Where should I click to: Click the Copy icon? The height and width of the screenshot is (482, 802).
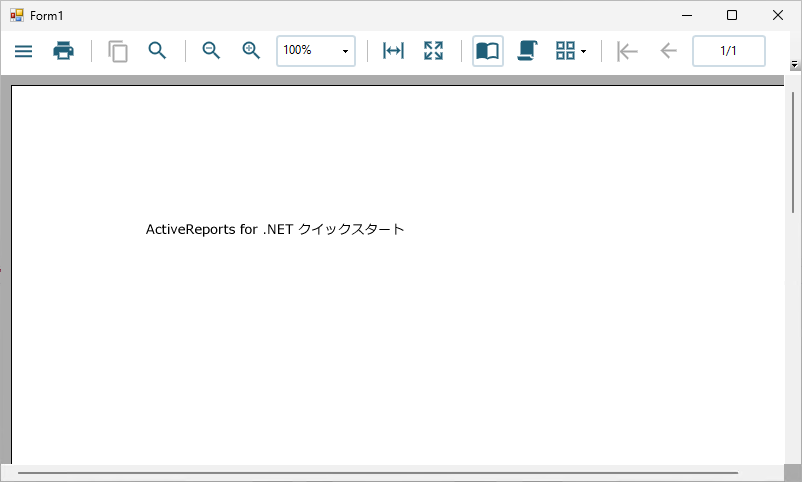click(x=118, y=51)
